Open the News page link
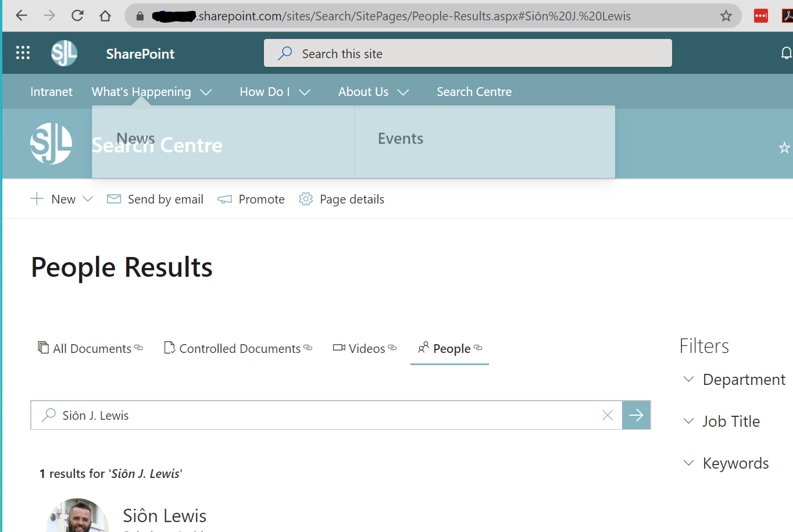This screenshot has height=532, width=793. 135,138
